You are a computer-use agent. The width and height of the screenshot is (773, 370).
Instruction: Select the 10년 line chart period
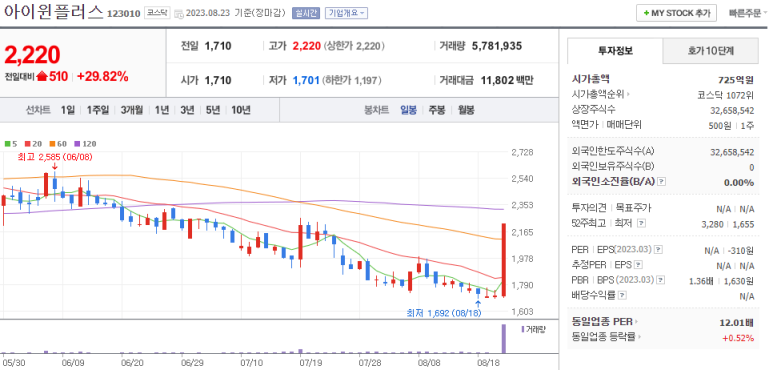coord(241,110)
